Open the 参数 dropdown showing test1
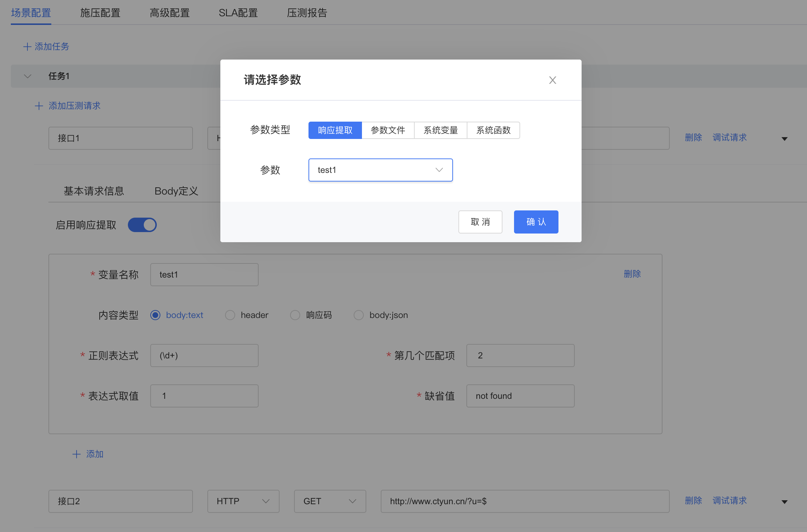Image resolution: width=807 pixels, height=532 pixels. 380,170
